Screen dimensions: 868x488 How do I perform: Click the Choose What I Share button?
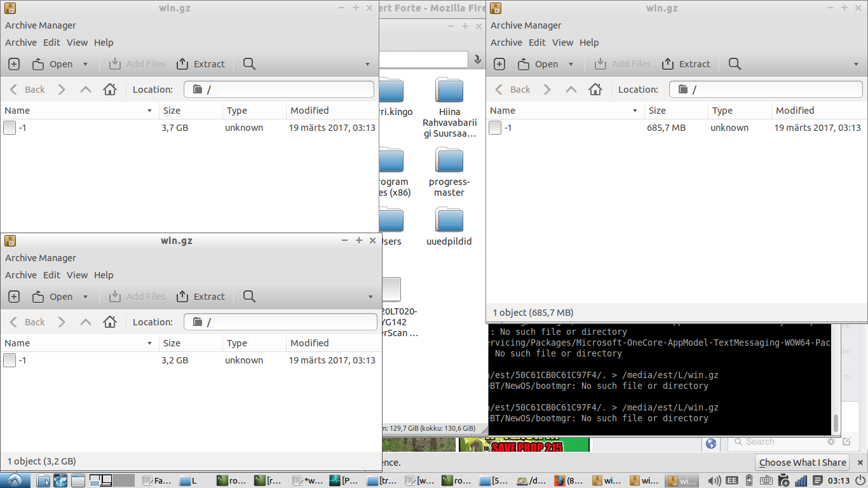[802, 463]
